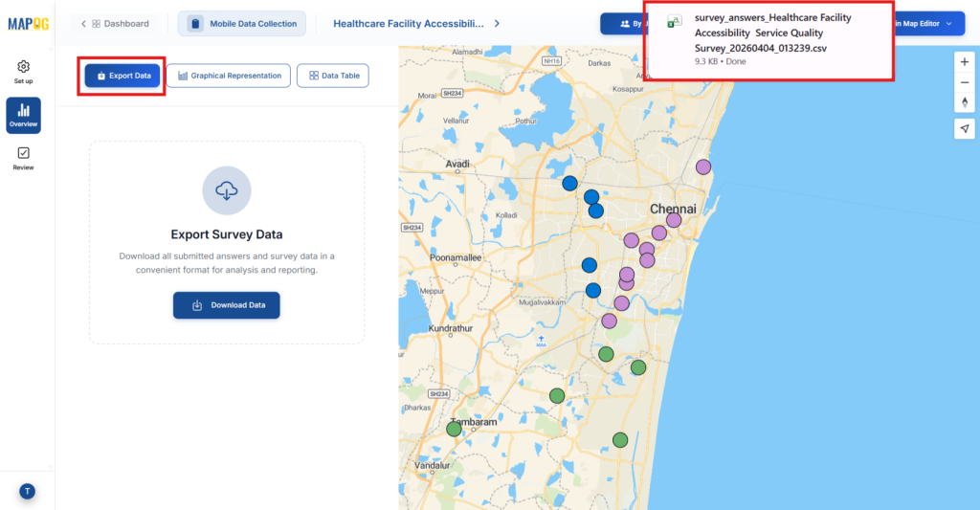This screenshot has height=510, width=980.
Task: Click the user avatar T icon
Action: tap(27, 491)
